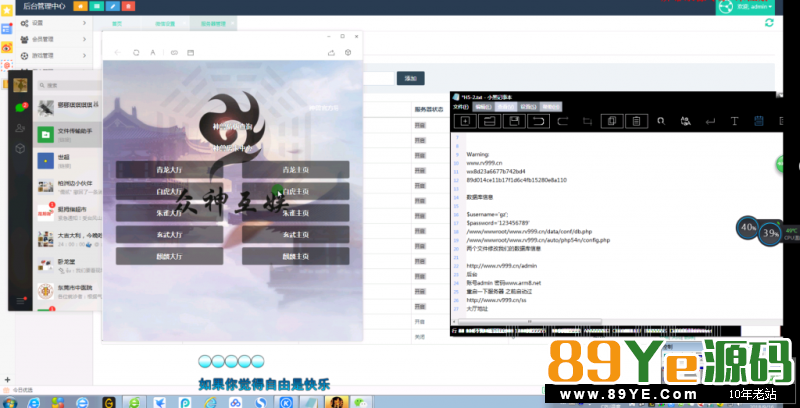The image size is (800, 408).
Task: Click the line http://www.rv999.cn/admin in notepad
Action: click(502, 266)
